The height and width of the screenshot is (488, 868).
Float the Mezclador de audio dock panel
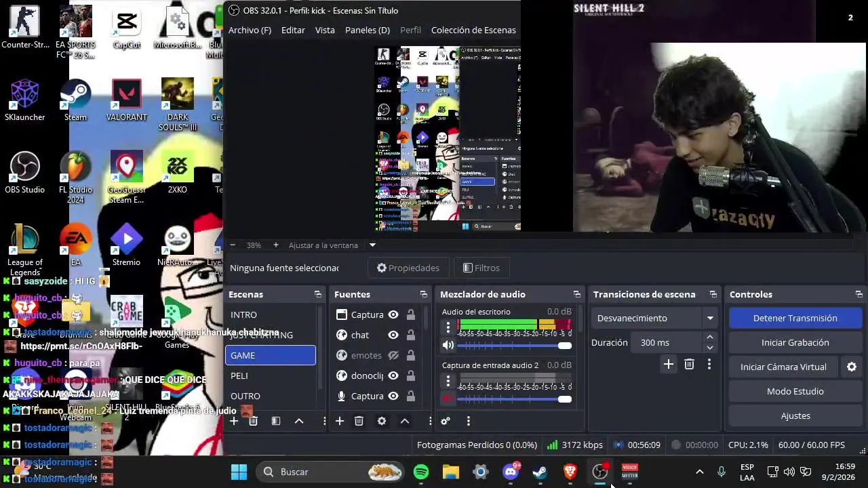[x=577, y=294]
